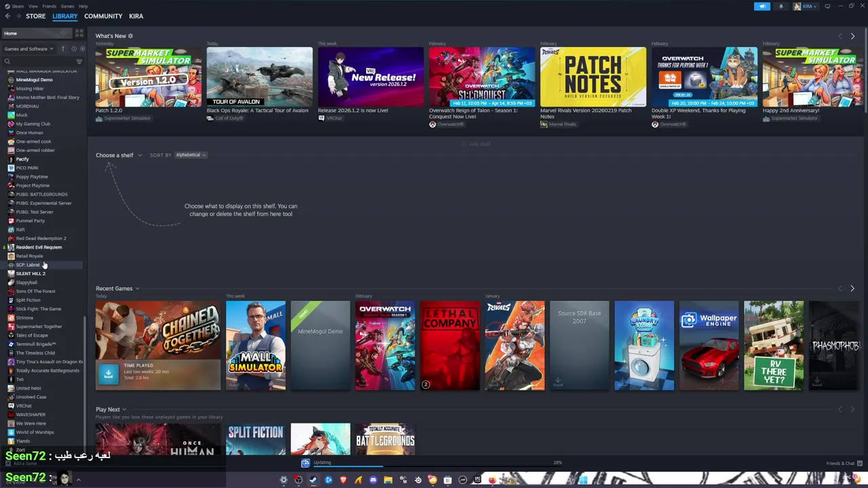
Task: Expand the Games and Software filter dropdown
Action: pos(29,49)
